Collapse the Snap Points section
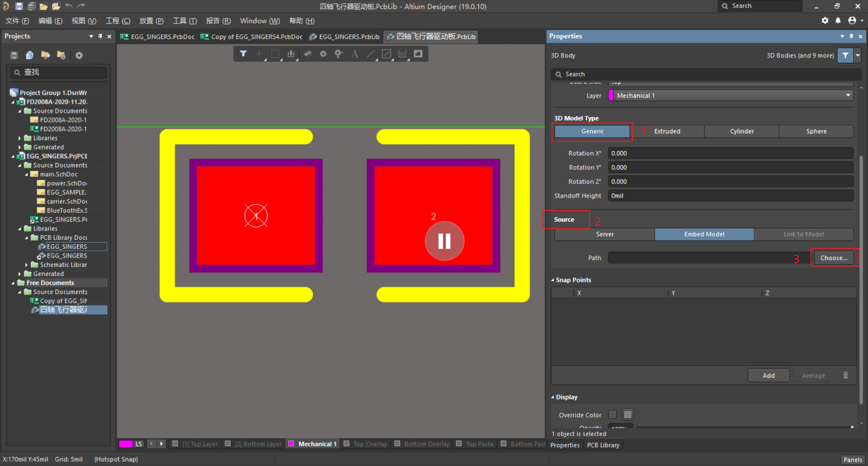 point(552,280)
